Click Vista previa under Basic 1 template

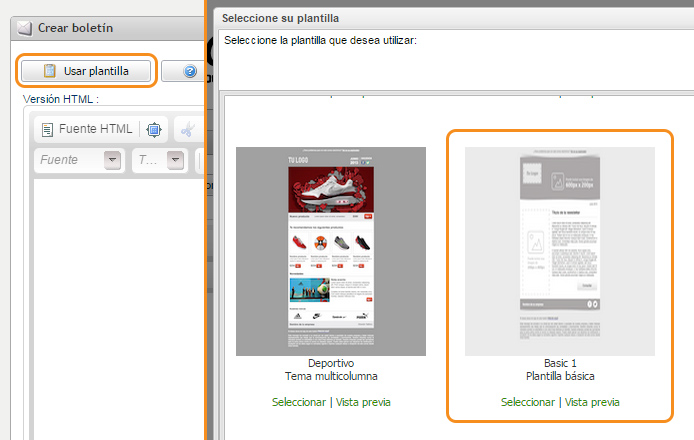tap(592, 402)
